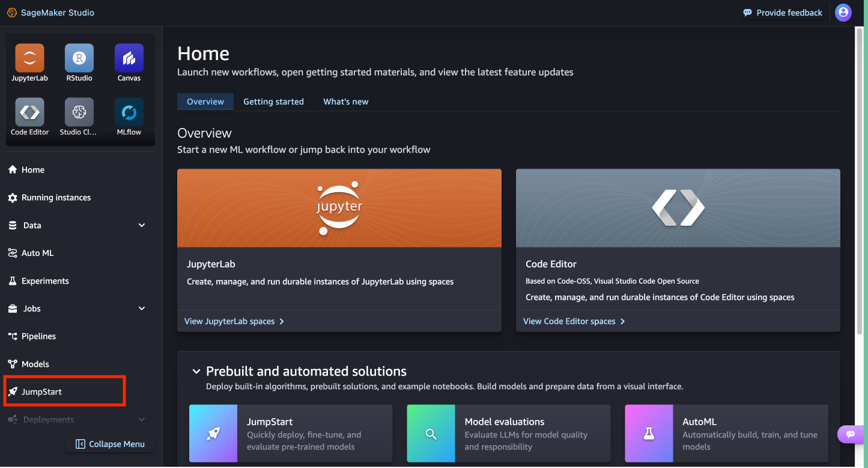Open the Studio Classic app icon
The image size is (868, 468).
[79, 112]
